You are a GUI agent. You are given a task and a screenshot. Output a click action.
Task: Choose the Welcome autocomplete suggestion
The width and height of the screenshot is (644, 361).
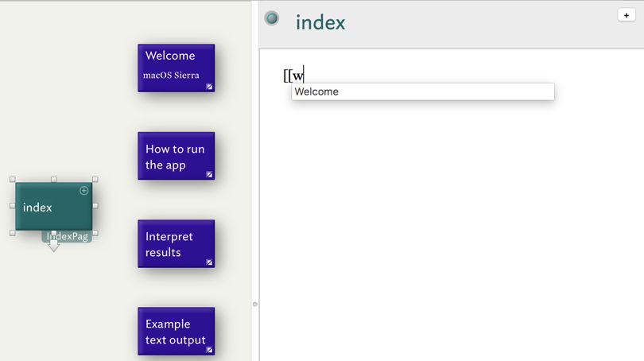[x=422, y=92]
